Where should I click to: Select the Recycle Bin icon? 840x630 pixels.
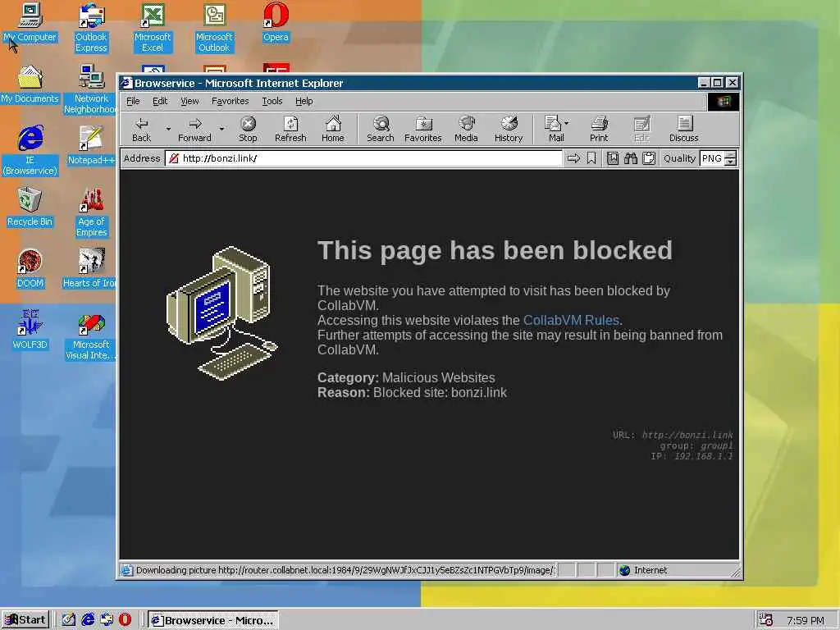click(x=30, y=208)
